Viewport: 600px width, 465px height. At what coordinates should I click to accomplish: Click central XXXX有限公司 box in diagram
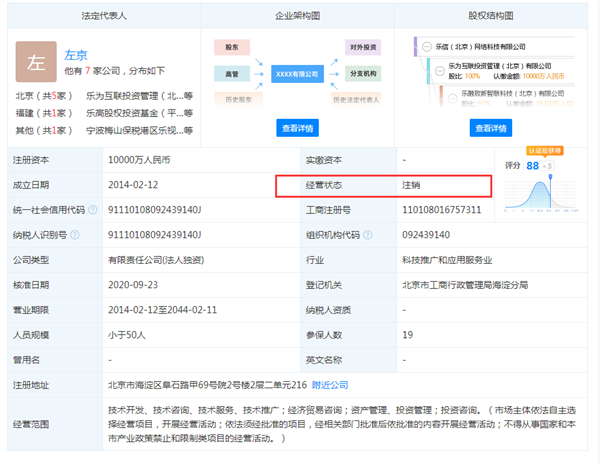(297, 74)
